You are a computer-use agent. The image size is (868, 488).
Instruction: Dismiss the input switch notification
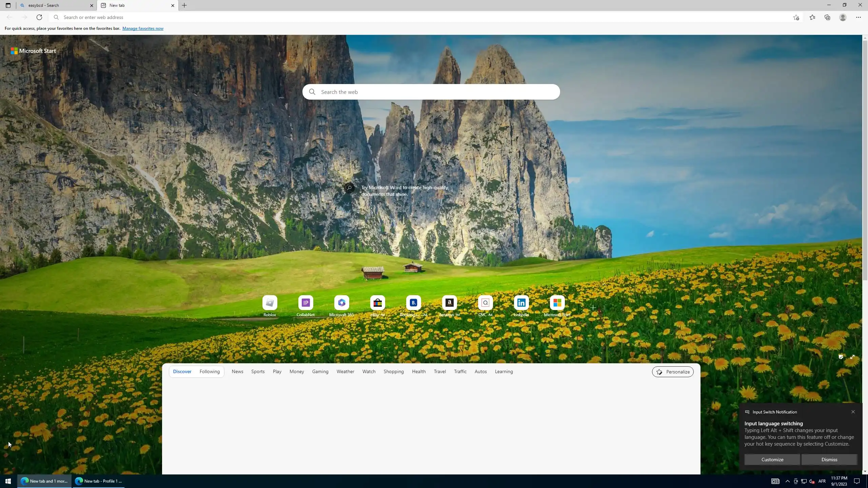pyautogui.click(x=829, y=460)
